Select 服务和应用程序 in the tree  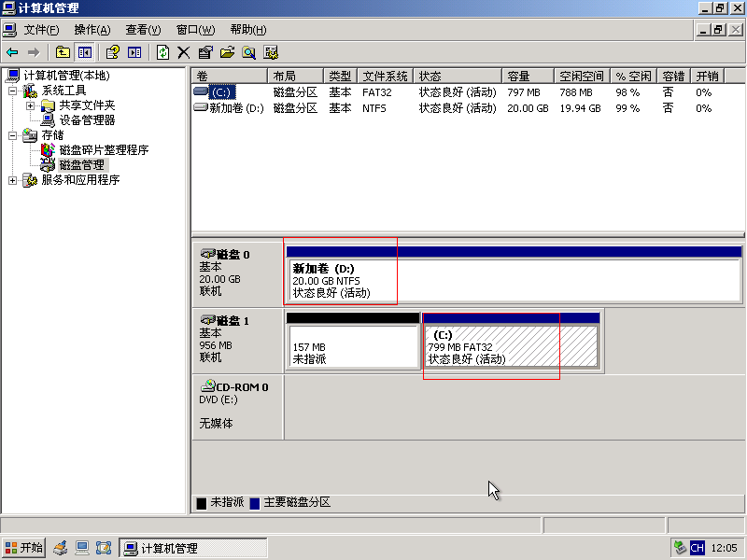(x=80, y=180)
